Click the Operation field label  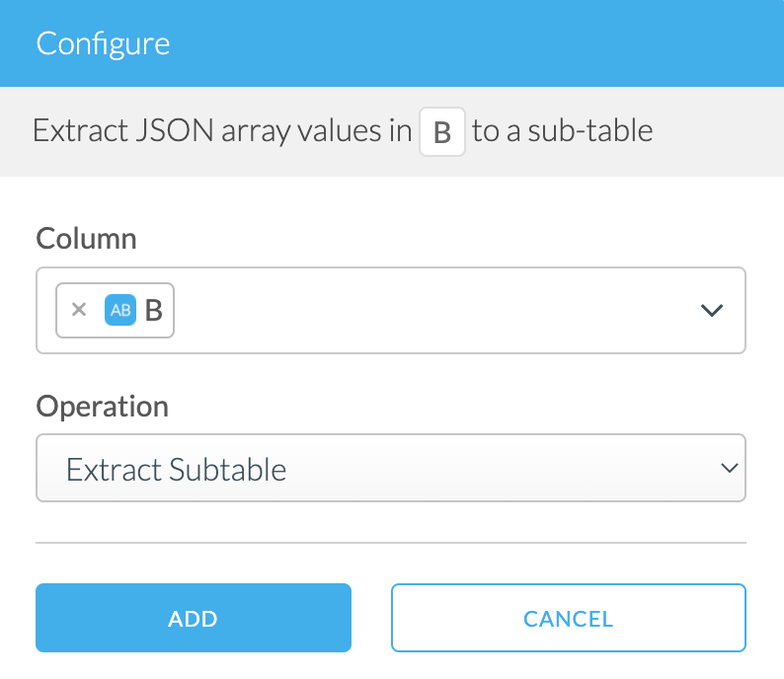pos(102,406)
